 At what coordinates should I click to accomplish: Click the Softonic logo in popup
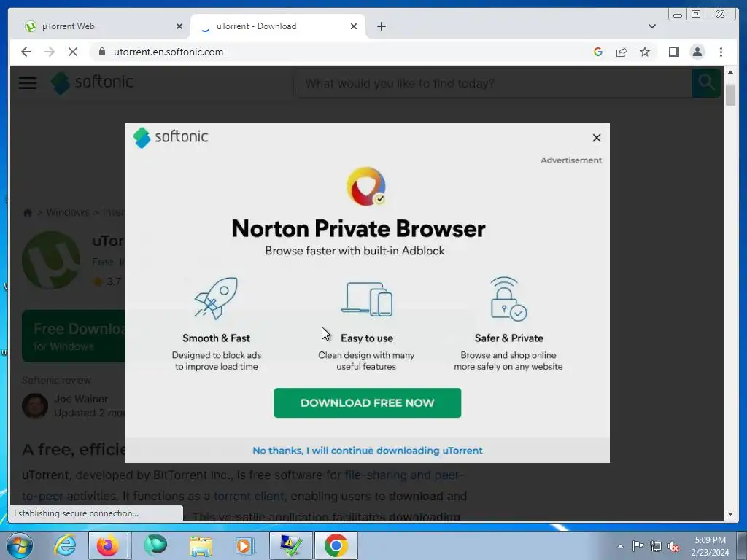171,137
